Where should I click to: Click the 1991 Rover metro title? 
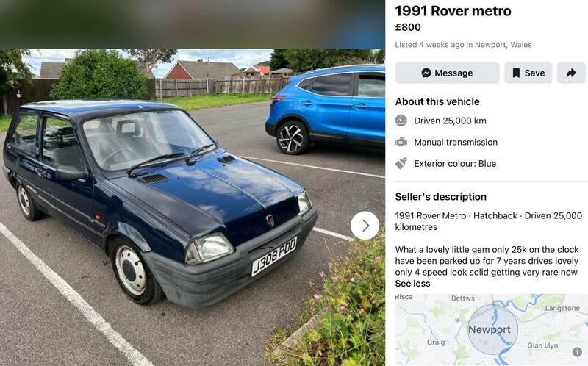(x=453, y=11)
